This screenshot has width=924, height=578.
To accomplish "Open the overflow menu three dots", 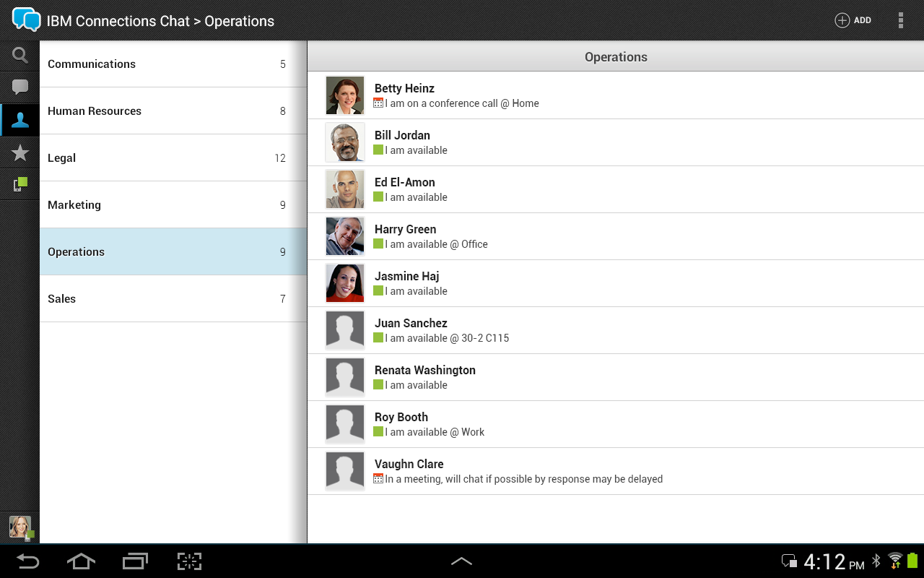I will click(900, 20).
